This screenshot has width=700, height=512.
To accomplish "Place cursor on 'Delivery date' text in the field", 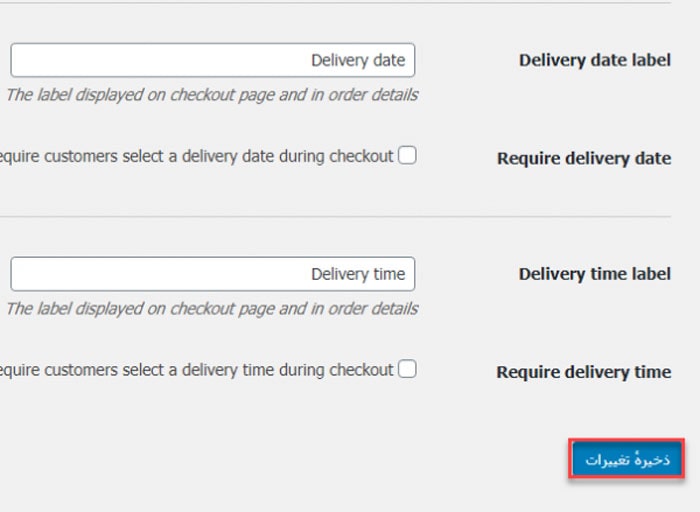I will tap(358, 60).
